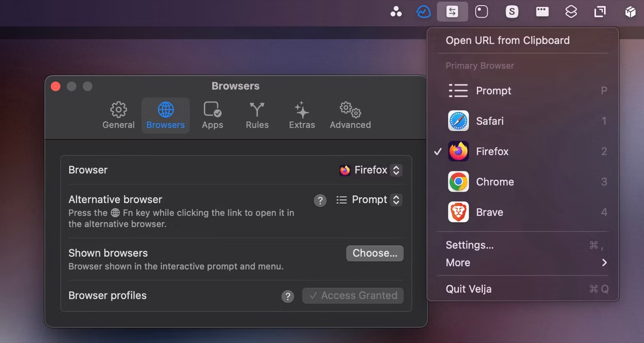The image size is (644, 343).
Task: Click the Velja switch-arrows menu bar icon
Action: [x=452, y=12]
